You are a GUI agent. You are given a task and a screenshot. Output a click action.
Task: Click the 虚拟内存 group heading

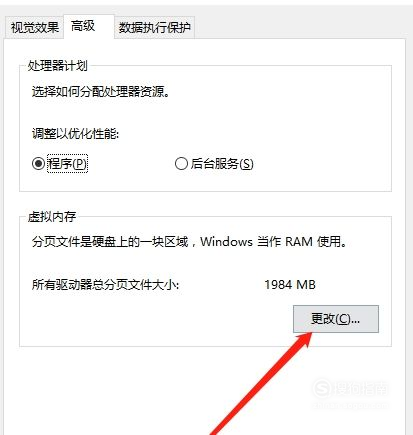[52, 217]
